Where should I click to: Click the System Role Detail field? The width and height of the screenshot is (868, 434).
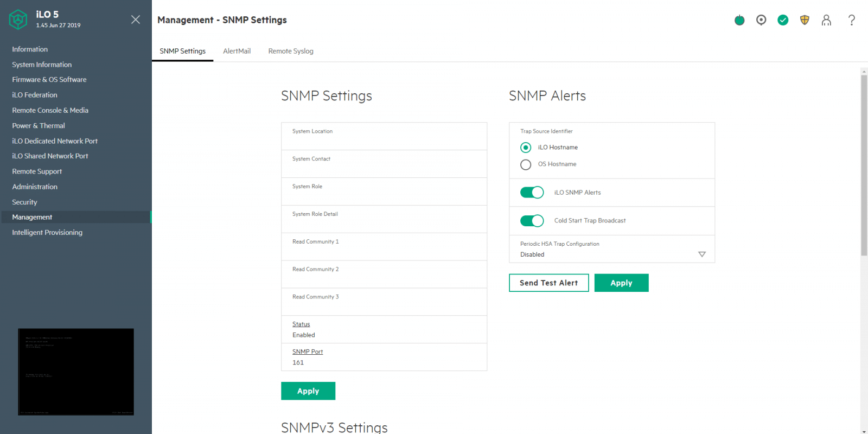click(x=384, y=219)
